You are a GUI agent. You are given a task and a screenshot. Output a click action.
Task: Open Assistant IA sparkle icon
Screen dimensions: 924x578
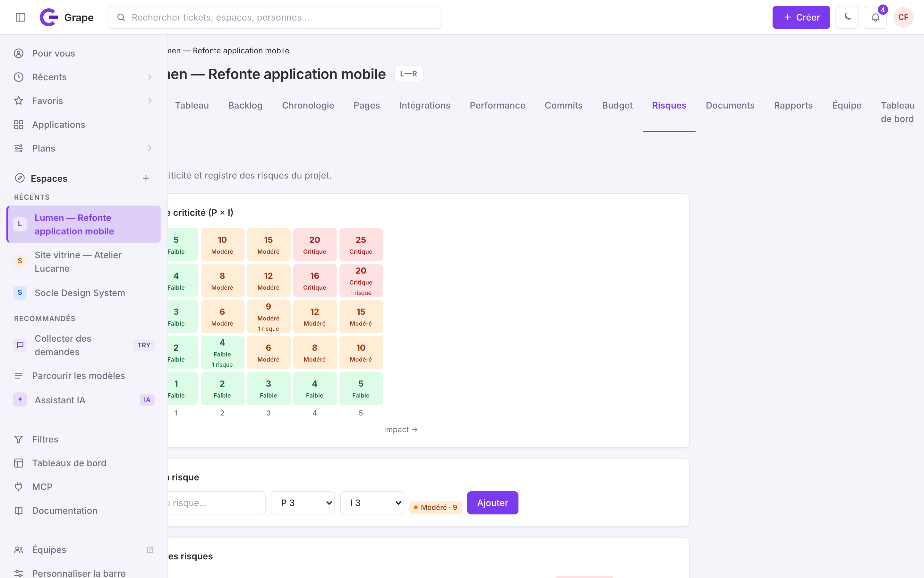pos(20,399)
